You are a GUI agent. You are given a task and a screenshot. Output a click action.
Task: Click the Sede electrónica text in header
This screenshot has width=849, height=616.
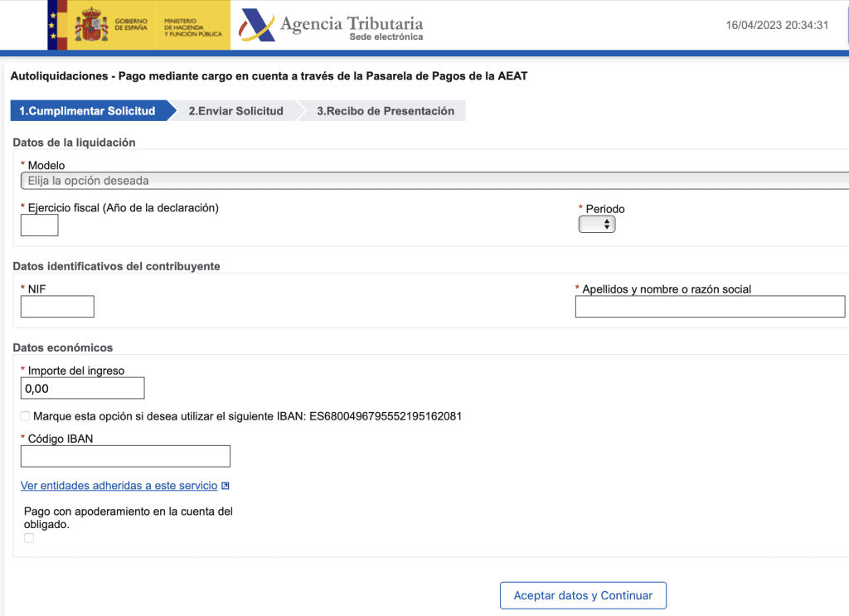click(386, 36)
